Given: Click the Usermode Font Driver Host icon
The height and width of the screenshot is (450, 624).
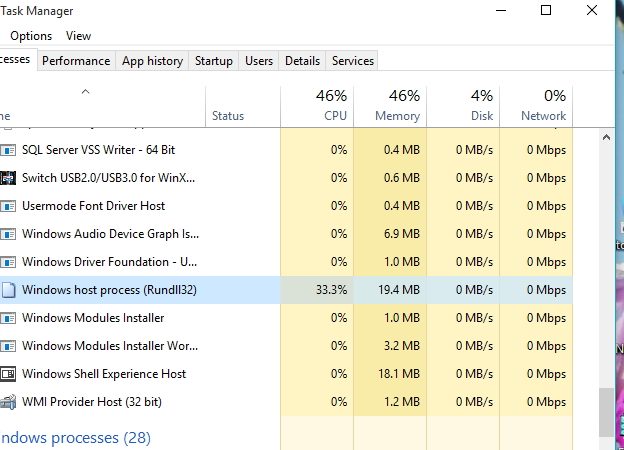Looking at the screenshot, I should point(8,206).
